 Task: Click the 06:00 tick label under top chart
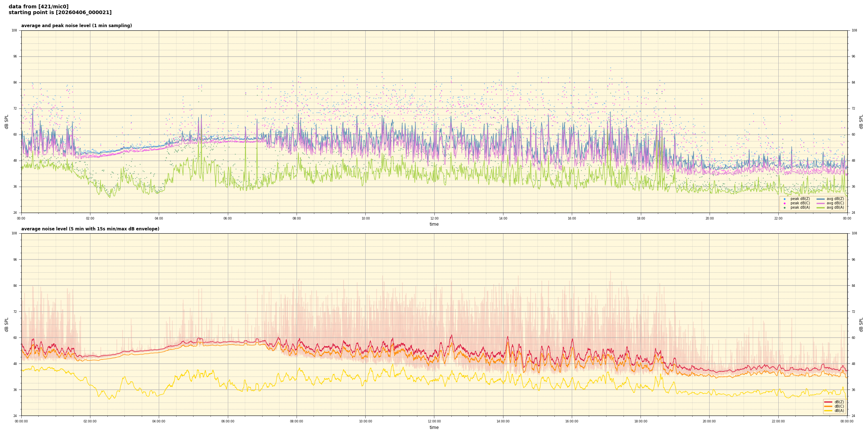pos(227,218)
